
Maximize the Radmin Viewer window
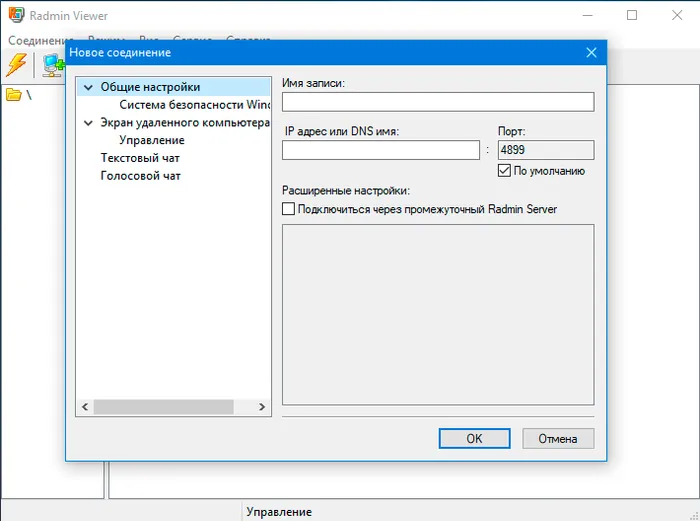[x=632, y=15]
